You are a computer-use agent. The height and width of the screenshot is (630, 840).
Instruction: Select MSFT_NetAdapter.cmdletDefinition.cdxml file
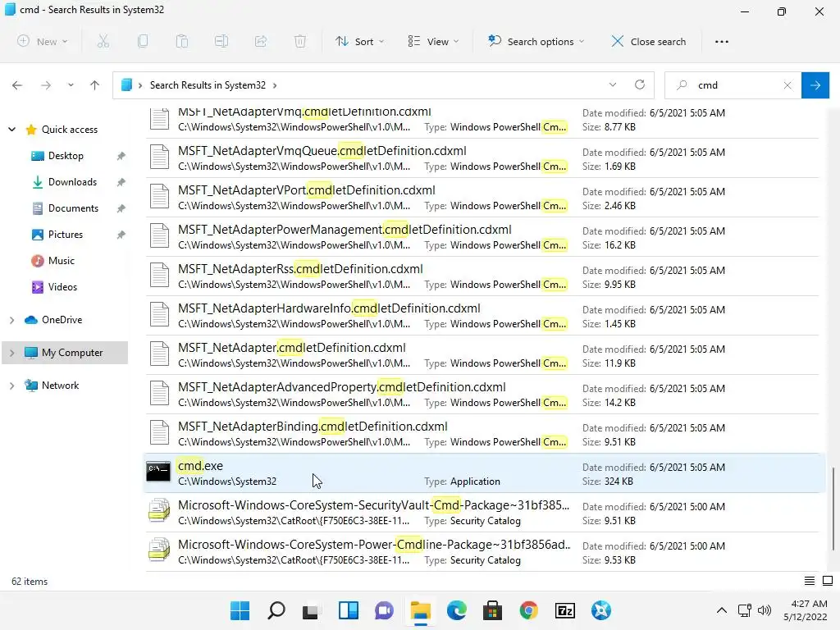click(x=482, y=355)
